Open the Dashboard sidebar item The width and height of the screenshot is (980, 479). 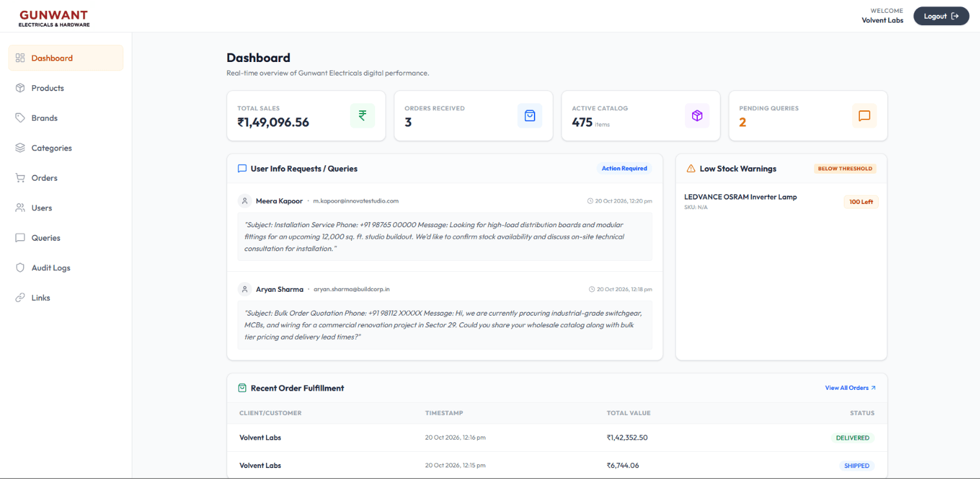click(x=66, y=58)
